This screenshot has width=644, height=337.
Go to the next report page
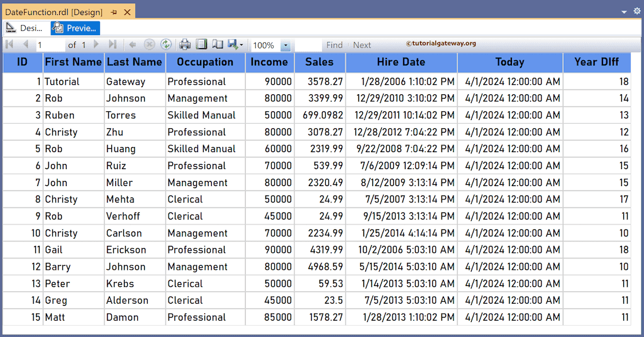tap(96, 45)
